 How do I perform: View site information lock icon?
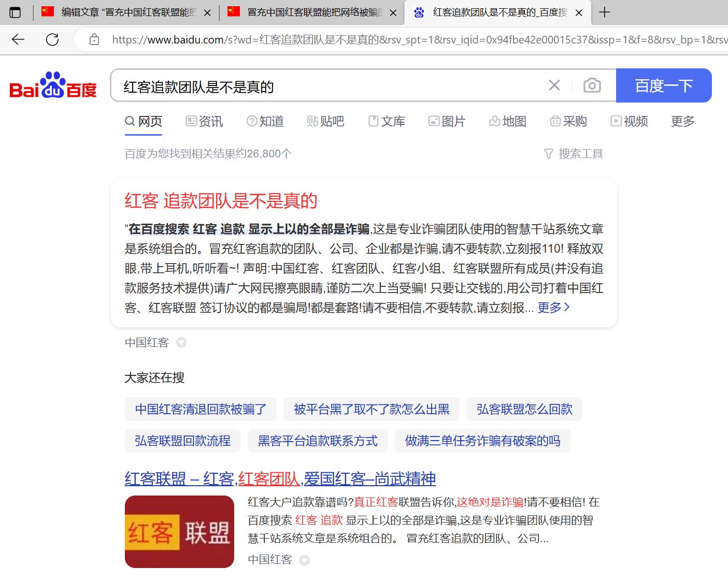[94, 39]
